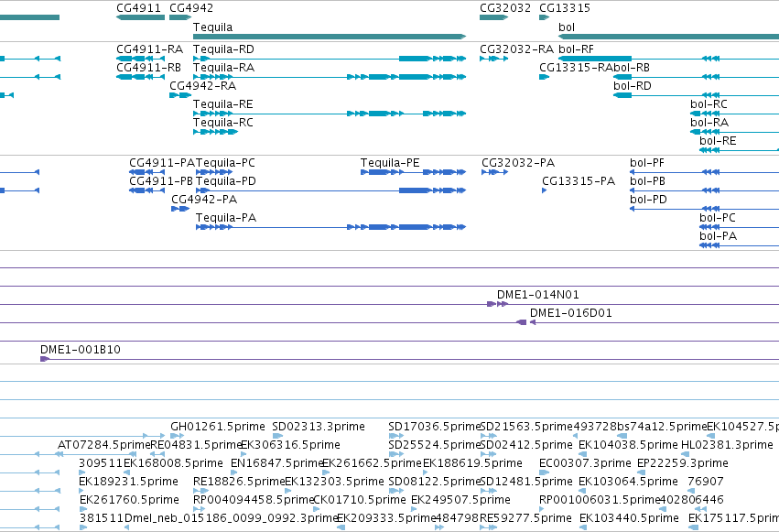Select transcript bol-RE
The image size is (779, 532).
pyautogui.click(x=740, y=150)
